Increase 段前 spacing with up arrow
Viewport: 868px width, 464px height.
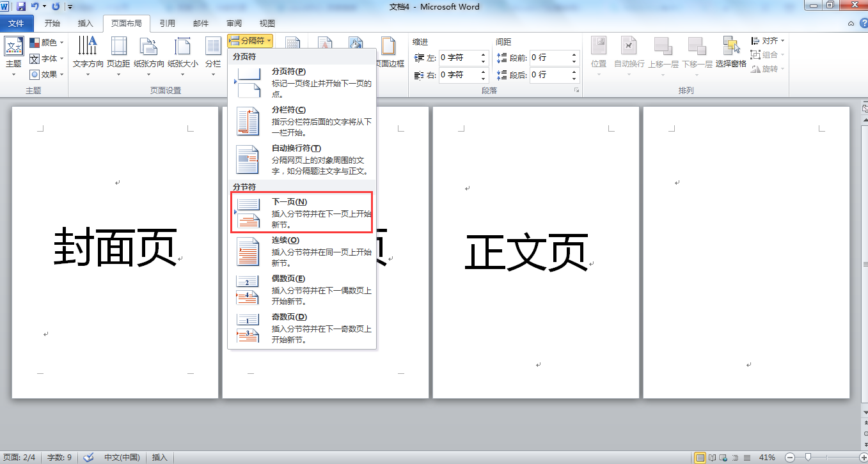(x=574, y=54)
